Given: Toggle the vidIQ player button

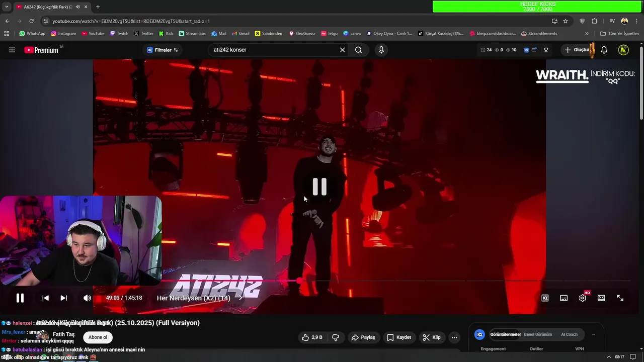Looking at the screenshot, I should coord(545,298).
